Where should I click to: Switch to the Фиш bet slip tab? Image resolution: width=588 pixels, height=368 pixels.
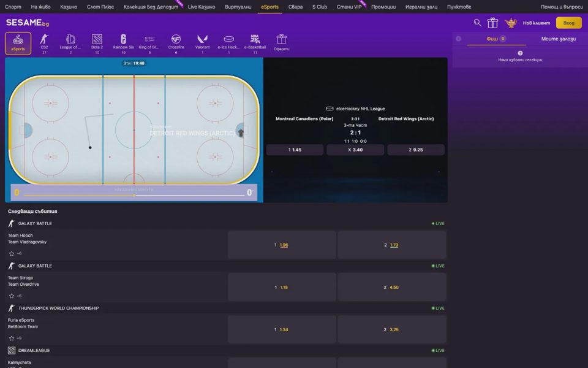point(496,39)
